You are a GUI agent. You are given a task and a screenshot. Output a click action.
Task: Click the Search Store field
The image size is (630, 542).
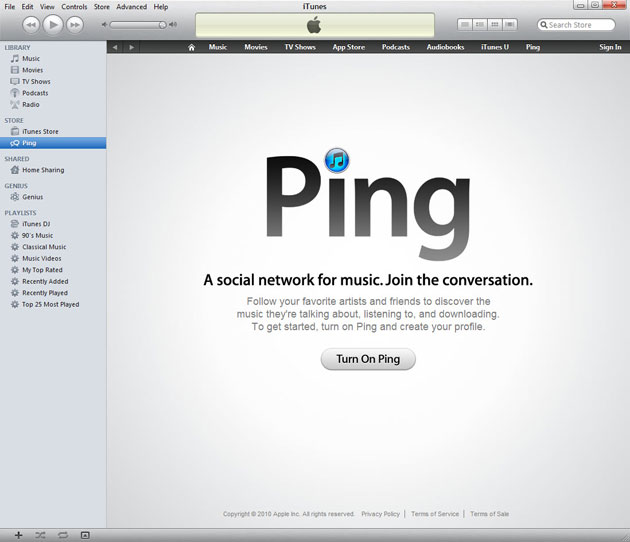[x=580, y=24]
